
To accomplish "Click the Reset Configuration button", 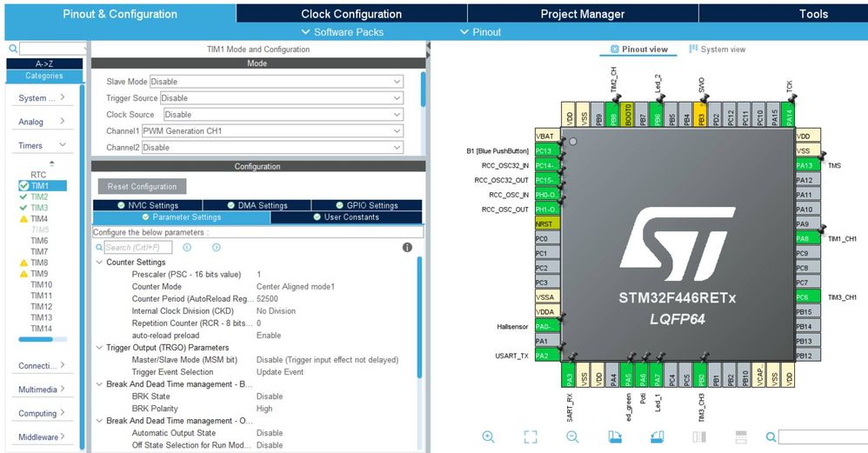I will click(143, 186).
